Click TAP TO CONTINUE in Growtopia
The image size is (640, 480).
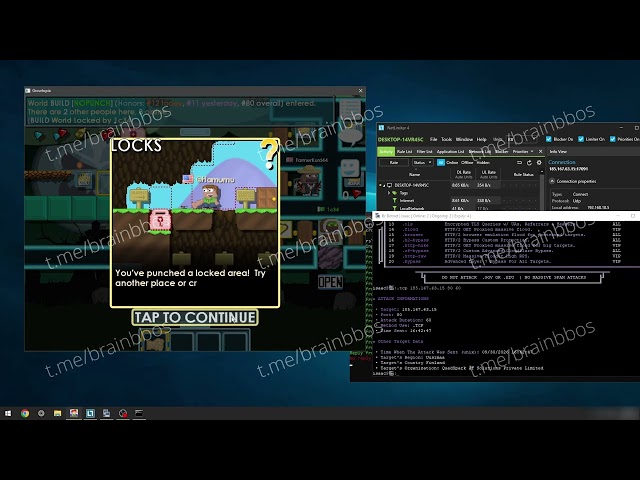click(195, 318)
